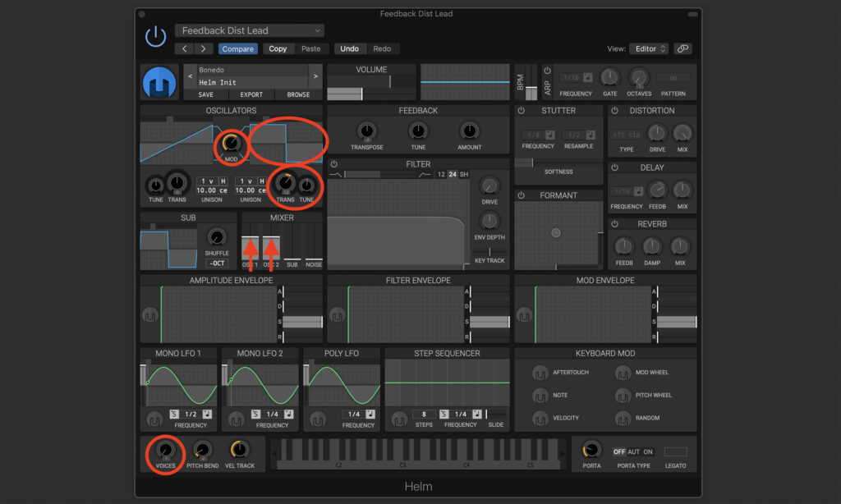
Task: Click the Filter Drive knob
Action: (x=489, y=186)
